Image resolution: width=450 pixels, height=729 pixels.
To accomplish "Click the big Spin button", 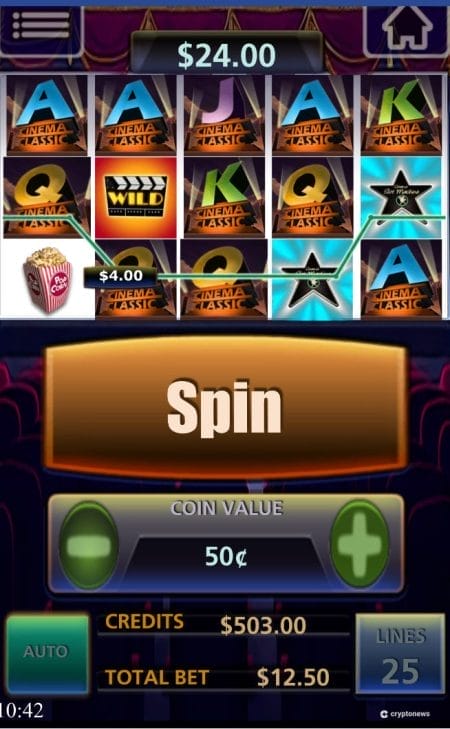I will 225,406.
